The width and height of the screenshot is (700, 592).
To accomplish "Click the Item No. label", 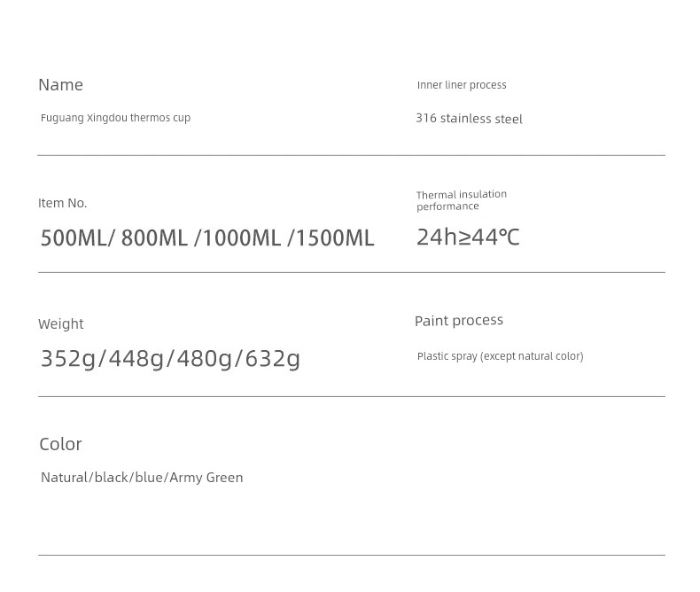I will tap(62, 203).
